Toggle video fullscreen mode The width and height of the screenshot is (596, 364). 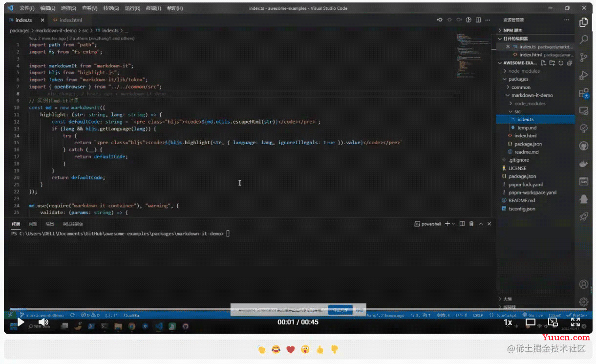[x=575, y=322]
